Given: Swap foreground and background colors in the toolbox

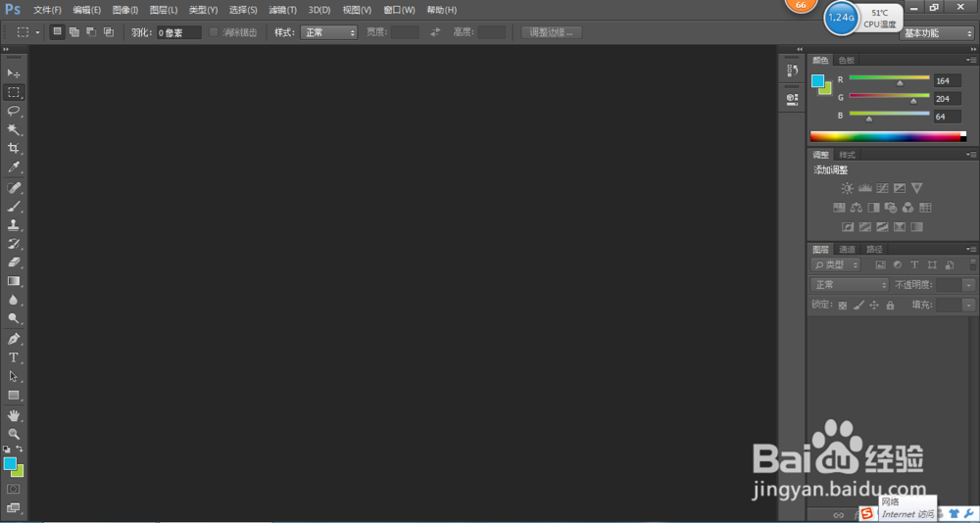Looking at the screenshot, I should [x=20, y=449].
